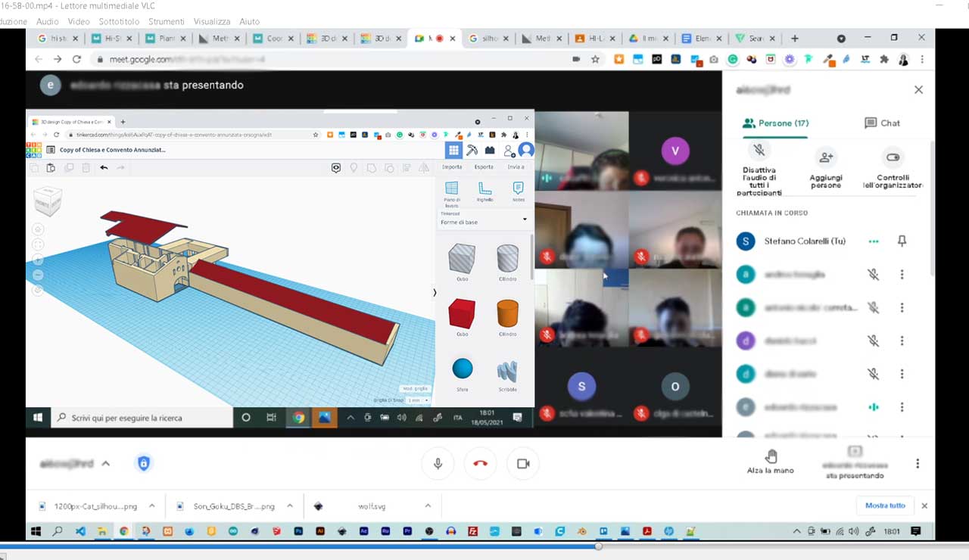
Task: Collapse Tinkercad shapes panel arrow
Action: [x=435, y=292]
